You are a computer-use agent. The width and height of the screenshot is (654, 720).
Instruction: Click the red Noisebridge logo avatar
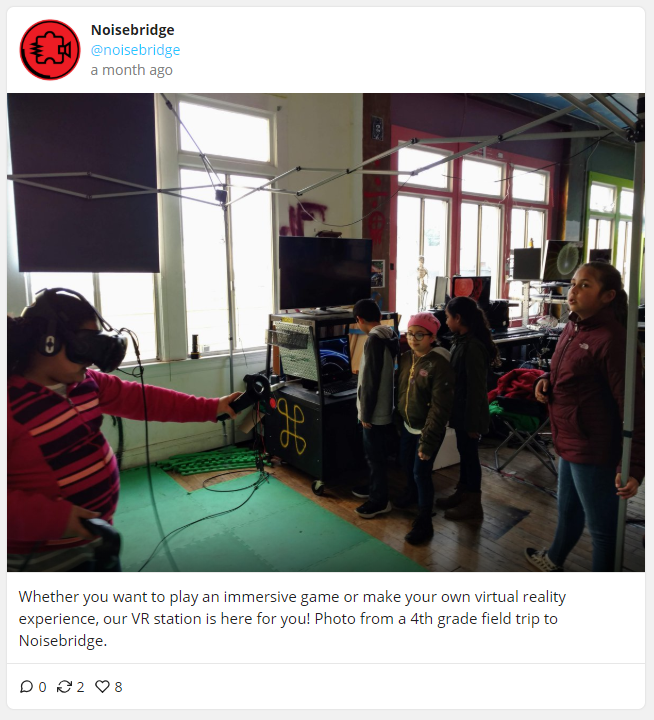click(x=50, y=50)
